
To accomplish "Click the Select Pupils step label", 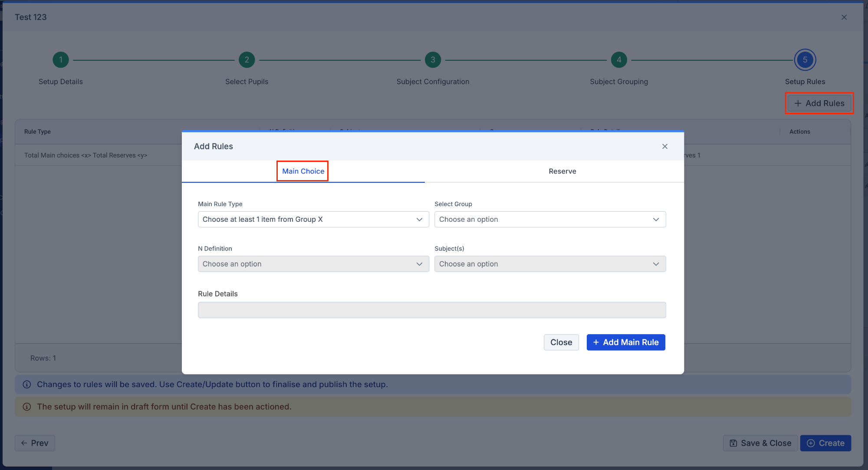I will 247,82.
